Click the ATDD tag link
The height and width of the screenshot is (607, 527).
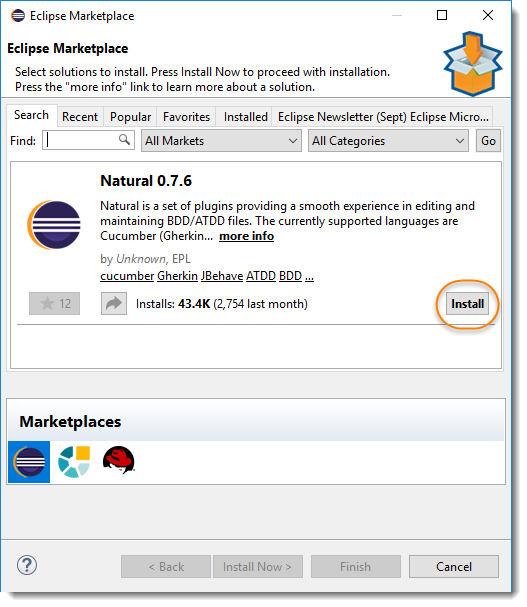pos(261,276)
